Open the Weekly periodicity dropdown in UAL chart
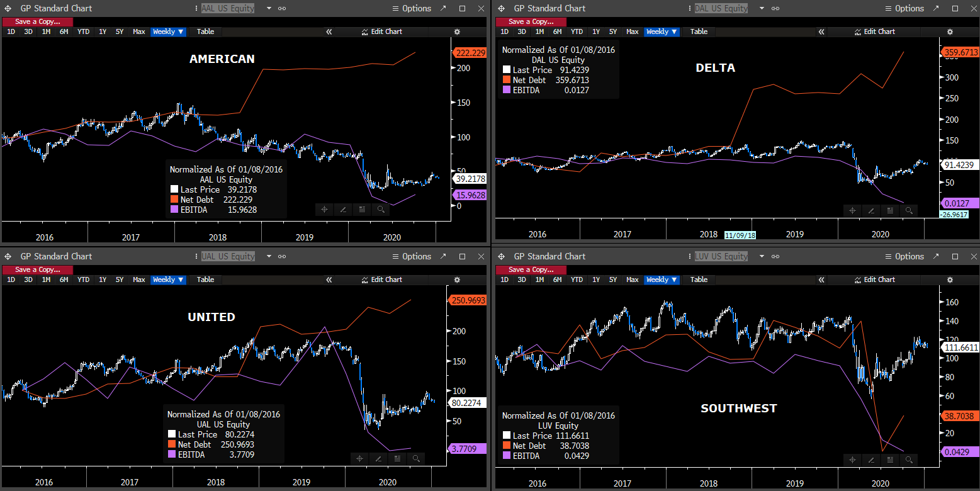This screenshot has width=980, height=491. [168, 279]
